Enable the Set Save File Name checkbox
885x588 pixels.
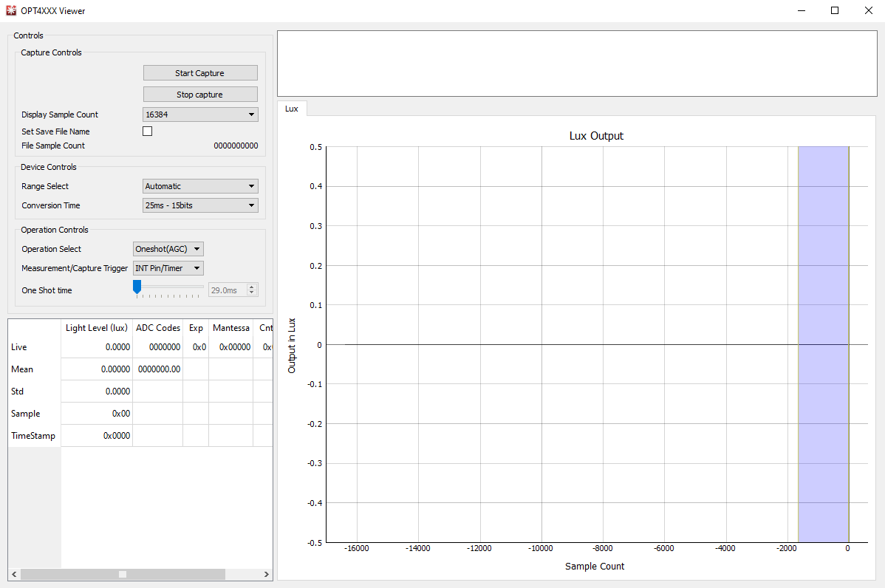coord(147,131)
